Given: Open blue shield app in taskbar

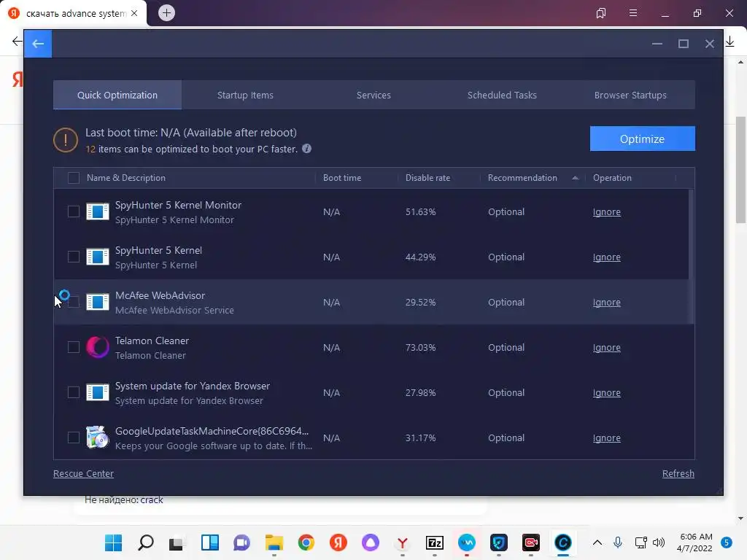Looking at the screenshot, I should pos(499,542).
